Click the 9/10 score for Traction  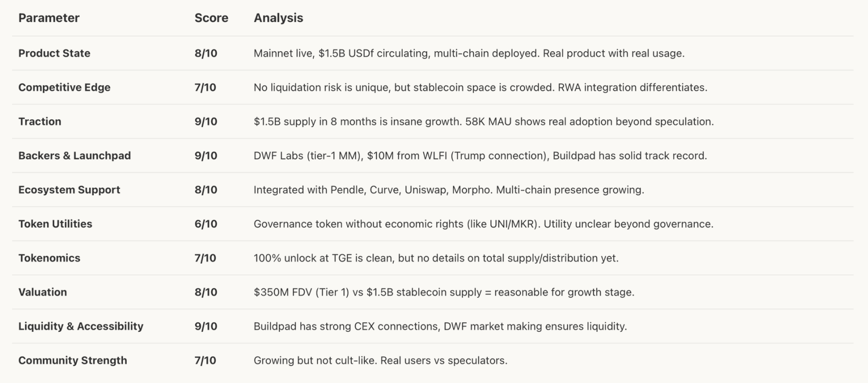pos(206,121)
